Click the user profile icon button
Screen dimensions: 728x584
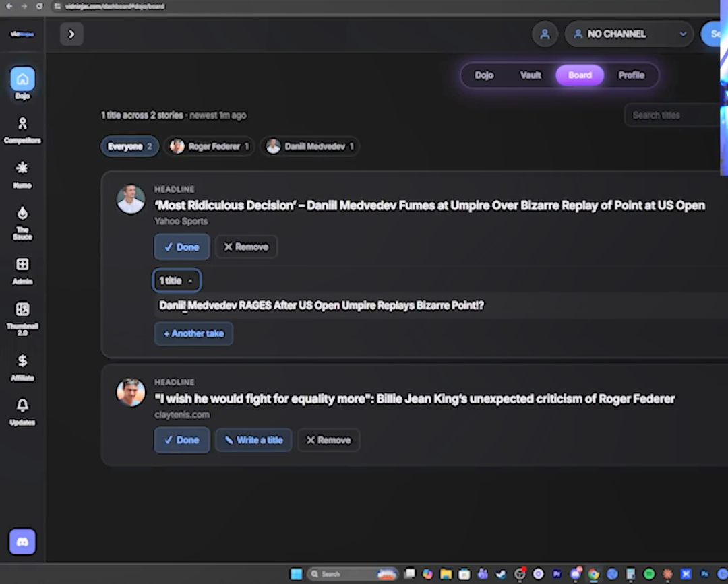point(545,34)
